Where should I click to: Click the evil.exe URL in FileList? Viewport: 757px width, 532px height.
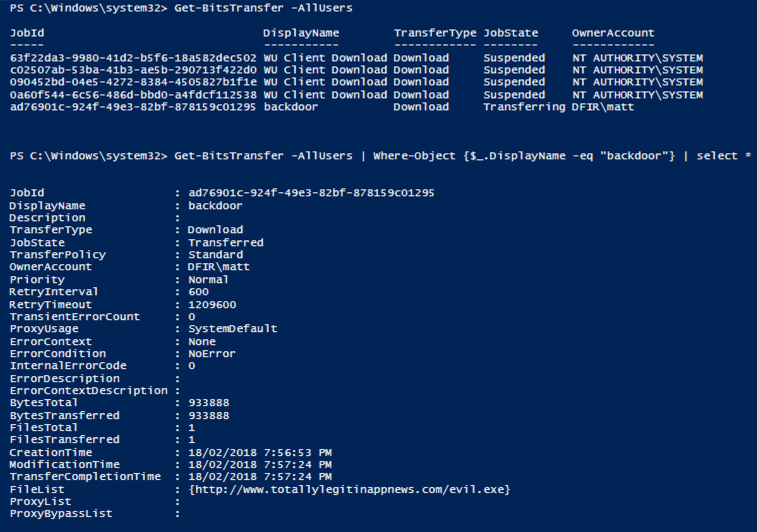pyautogui.click(x=349, y=490)
